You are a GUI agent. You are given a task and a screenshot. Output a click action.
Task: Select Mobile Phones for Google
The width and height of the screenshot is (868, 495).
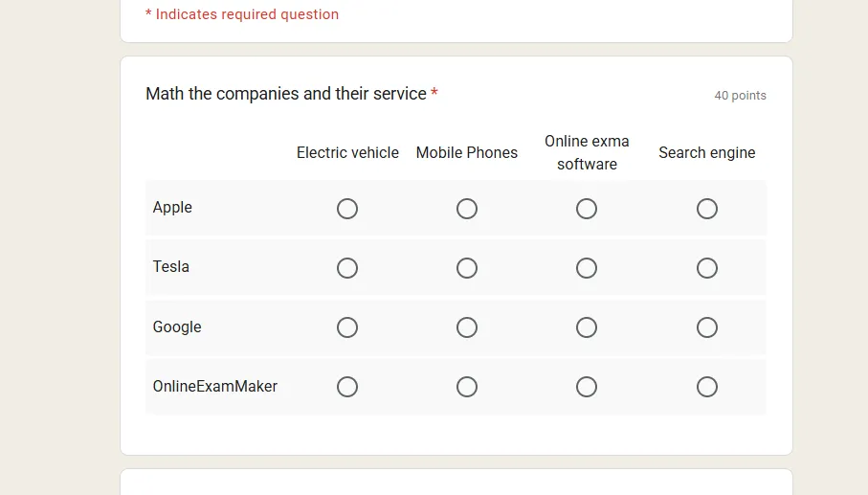tap(467, 327)
